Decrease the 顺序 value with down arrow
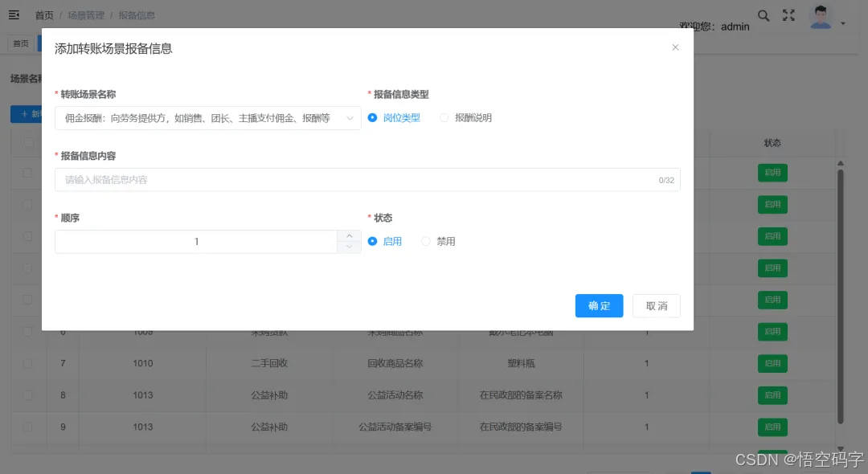 coord(350,247)
